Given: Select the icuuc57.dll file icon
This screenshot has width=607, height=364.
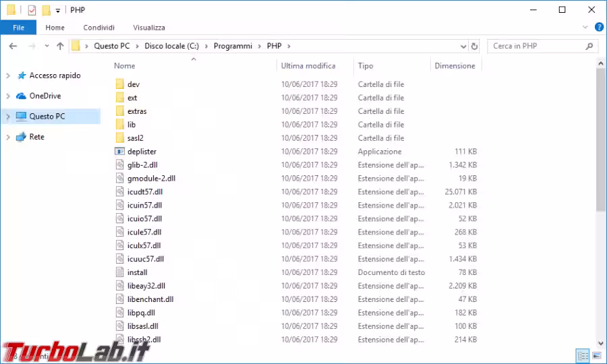Looking at the screenshot, I should (x=120, y=259).
